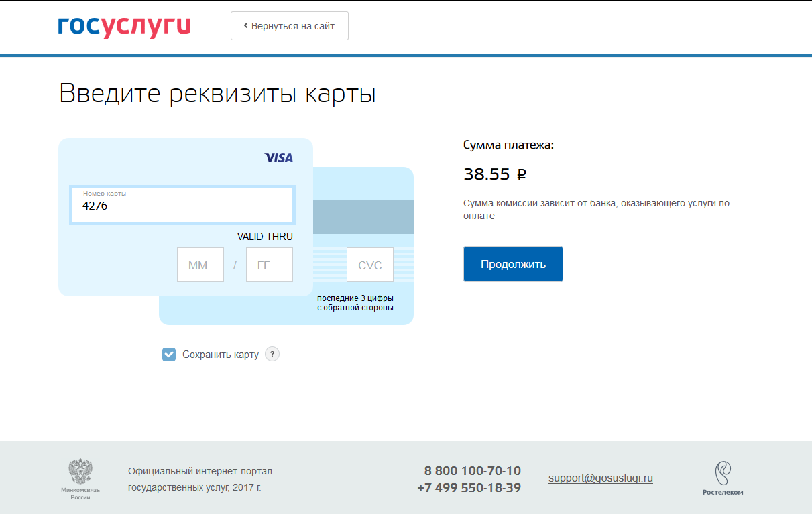Open the support@gosuslugi.ru email link

(600, 478)
